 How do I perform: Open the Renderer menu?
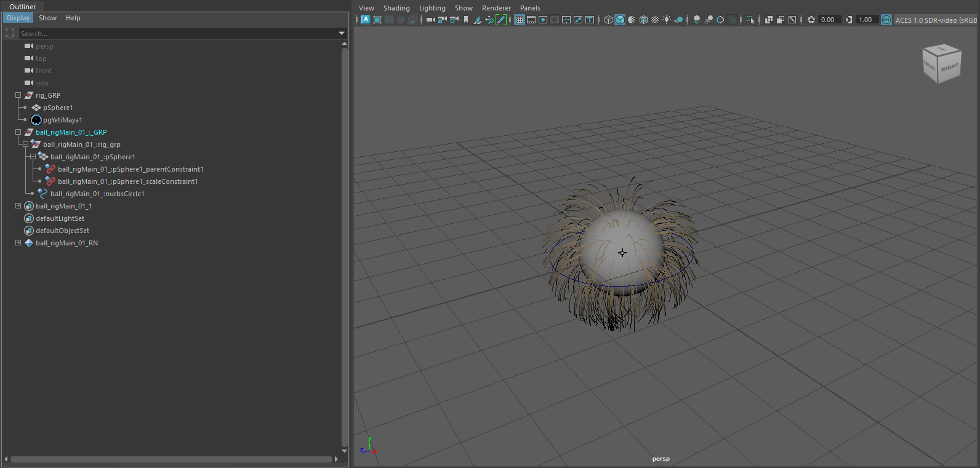pos(496,8)
